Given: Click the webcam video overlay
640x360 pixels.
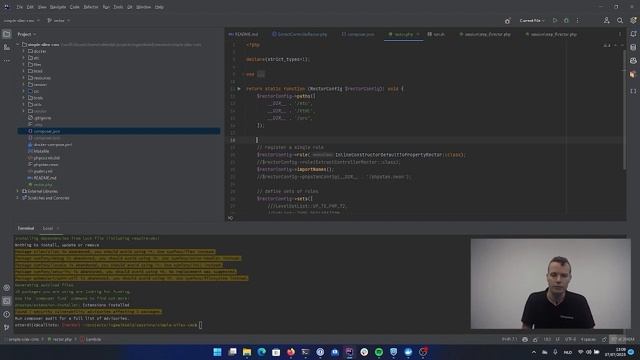Looking at the screenshot, I should point(550,284).
